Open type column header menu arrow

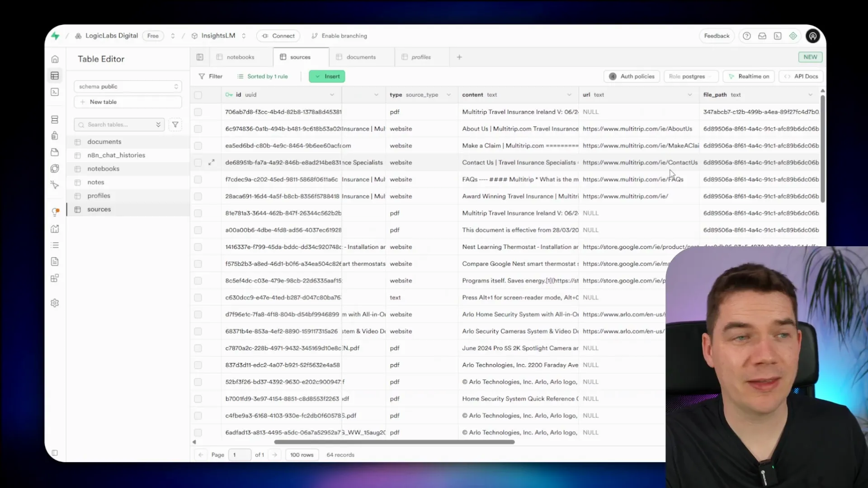point(448,95)
